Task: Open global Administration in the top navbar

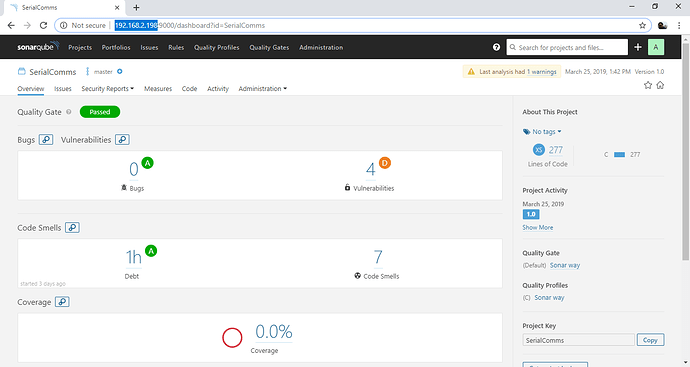Action: (x=321, y=47)
